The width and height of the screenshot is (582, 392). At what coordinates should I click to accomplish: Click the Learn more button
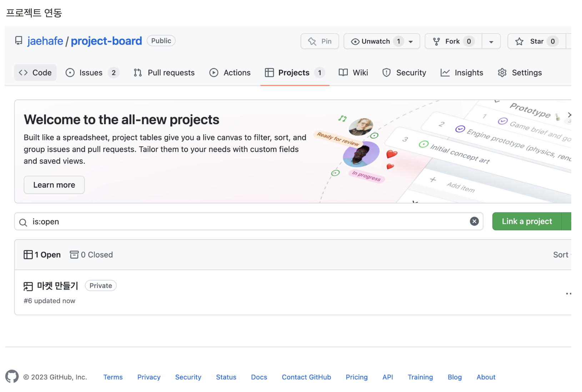tap(54, 185)
